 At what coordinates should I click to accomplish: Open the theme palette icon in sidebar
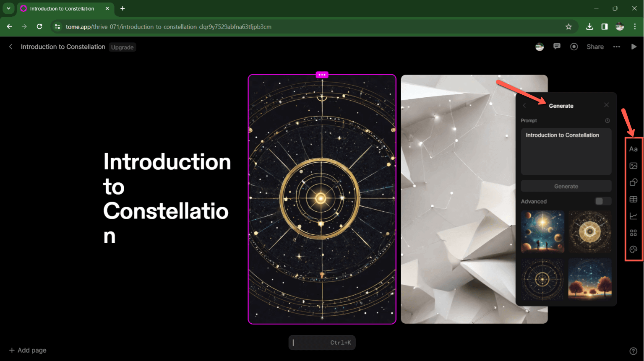(634, 249)
